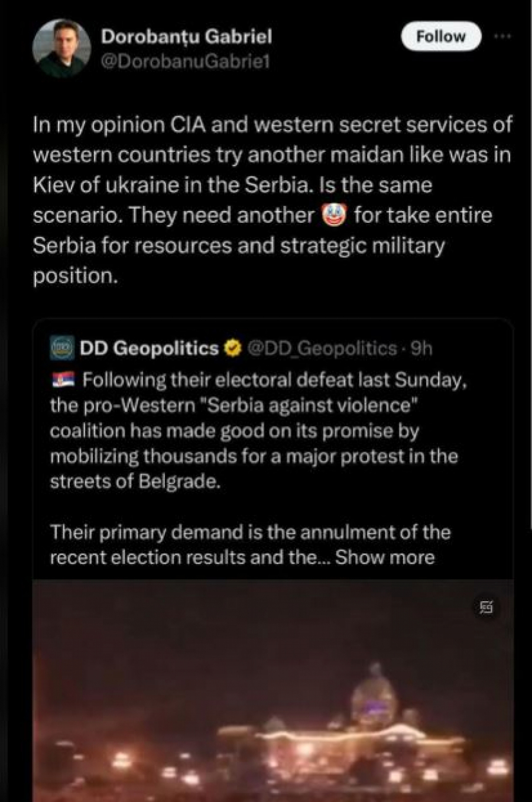Image resolution: width=532 pixels, height=802 pixels.
Task: Click the Dorobanțu Gabriel display name
Action: 186,37
